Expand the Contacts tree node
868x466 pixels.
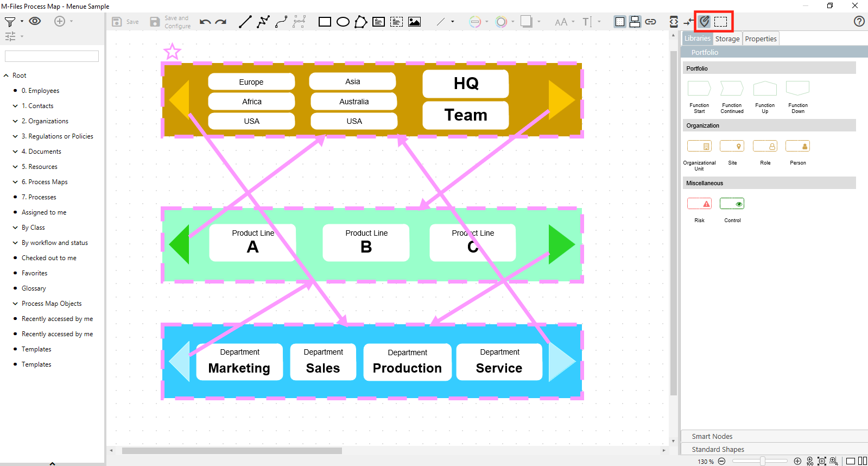click(15, 106)
